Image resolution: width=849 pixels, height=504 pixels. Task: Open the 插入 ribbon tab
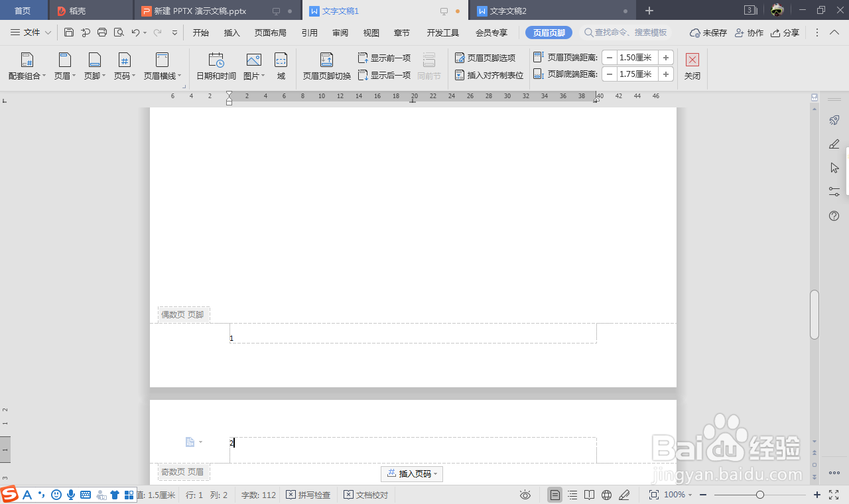pyautogui.click(x=232, y=32)
